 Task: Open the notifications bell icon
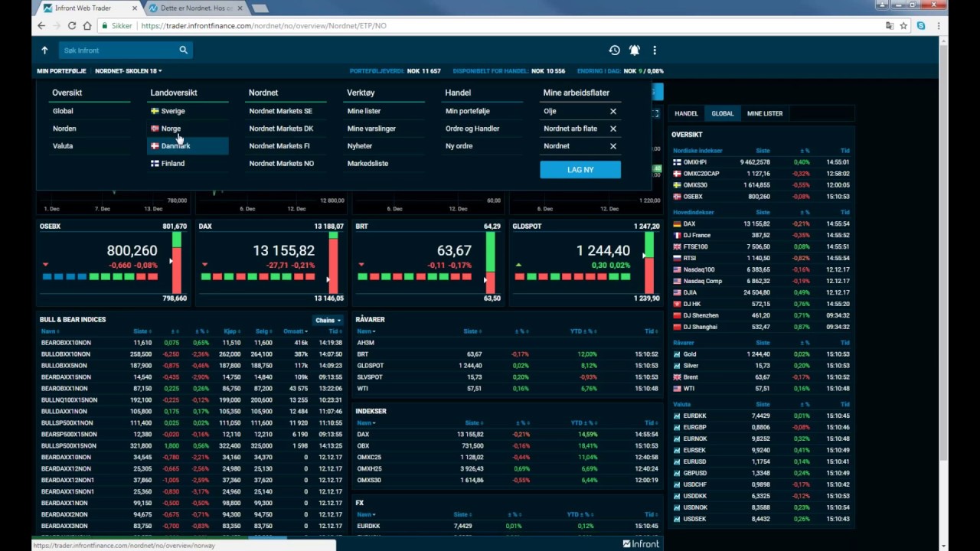tap(635, 51)
